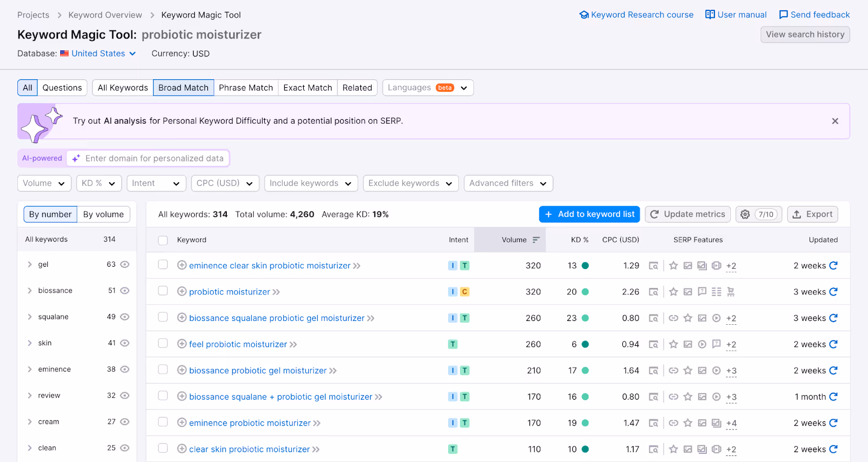Refresh metrics icon for eminence clear skin probiotic moisturizer
The width and height of the screenshot is (868, 462).
tap(833, 266)
